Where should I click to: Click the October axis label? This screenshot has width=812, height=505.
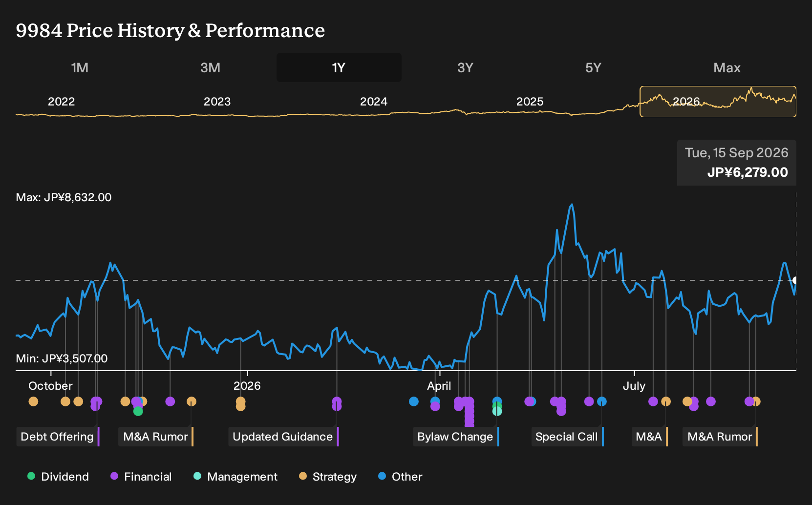coord(50,386)
